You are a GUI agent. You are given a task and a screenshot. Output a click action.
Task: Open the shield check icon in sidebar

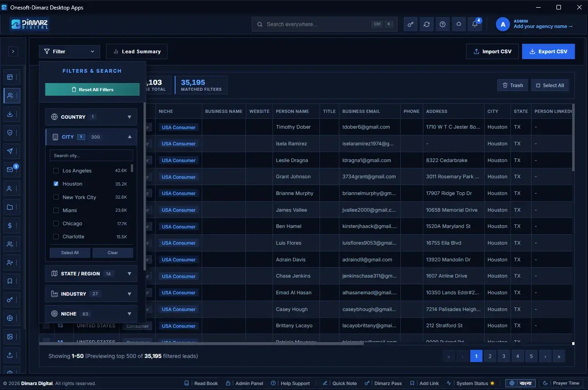coord(10,133)
